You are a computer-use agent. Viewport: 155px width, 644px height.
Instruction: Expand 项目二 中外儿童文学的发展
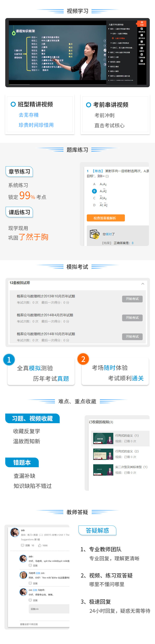click(x=119, y=52)
